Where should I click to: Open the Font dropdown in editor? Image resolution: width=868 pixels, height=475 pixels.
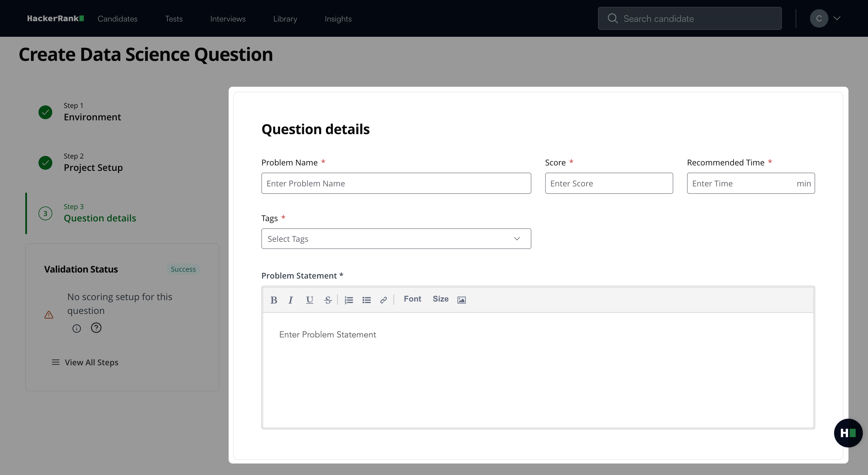point(412,299)
